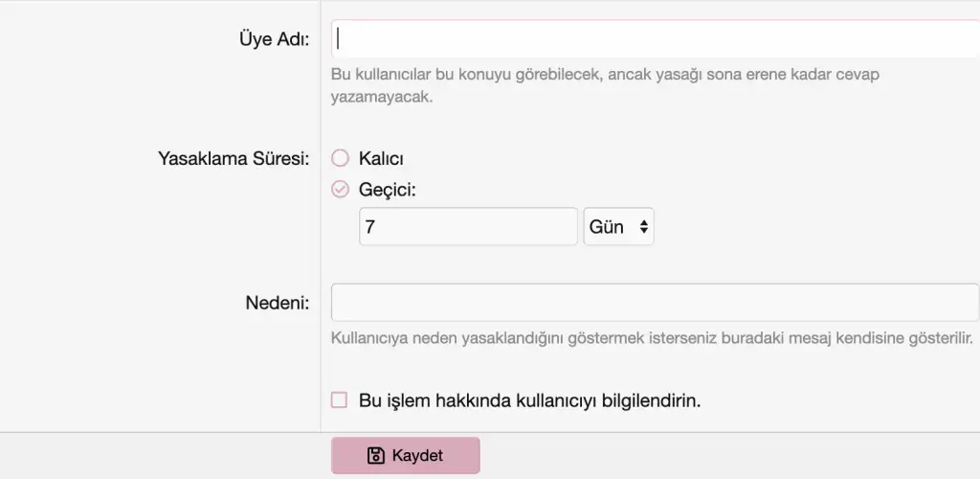Select the Kalıcı radio button
The image size is (980, 479).
pos(340,158)
